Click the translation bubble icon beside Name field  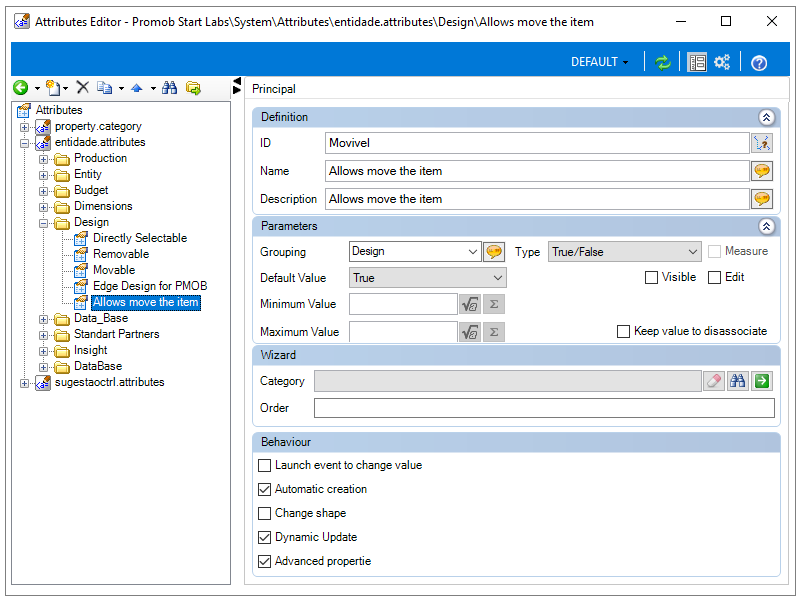coord(762,171)
